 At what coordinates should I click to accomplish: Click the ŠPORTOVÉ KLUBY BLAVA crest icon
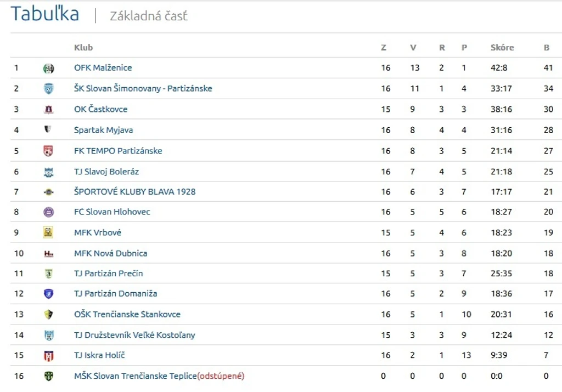(48, 192)
